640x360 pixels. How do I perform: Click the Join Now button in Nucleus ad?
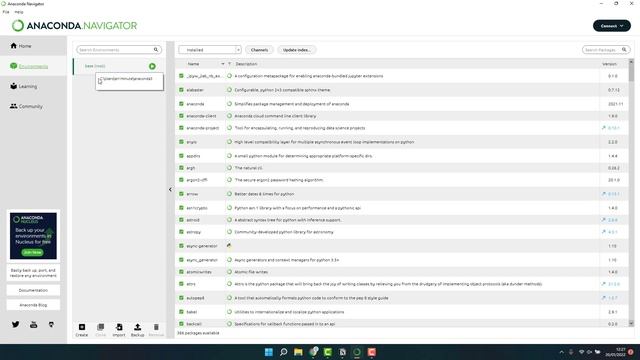[33, 252]
